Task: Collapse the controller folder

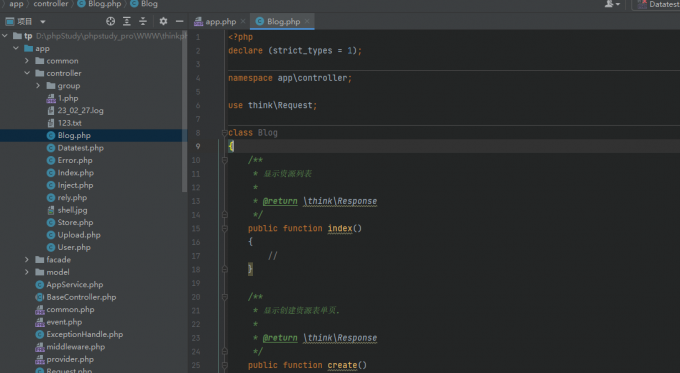Action: pos(27,73)
